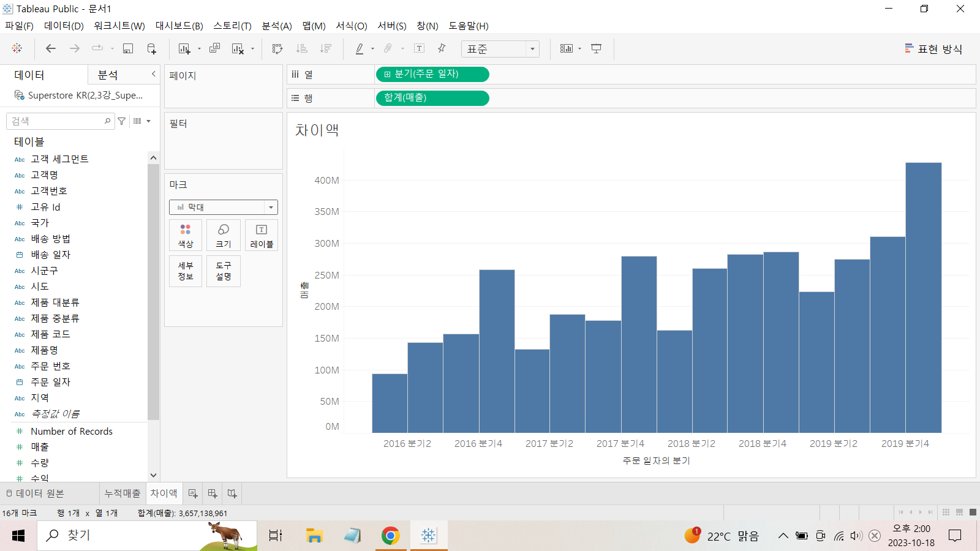This screenshot has height=551, width=980.
Task: Click the Highlight pen toolbar icon
Action: [x=360, y=48]
